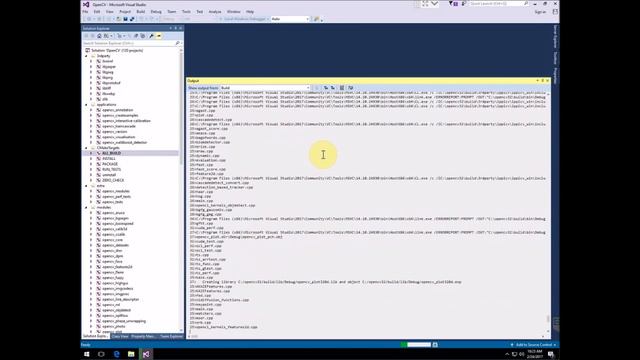Image resolution: width=640 pixels, height=360 pixels.
Task: Open Action Center notifications icon
Action: [551, 354]
